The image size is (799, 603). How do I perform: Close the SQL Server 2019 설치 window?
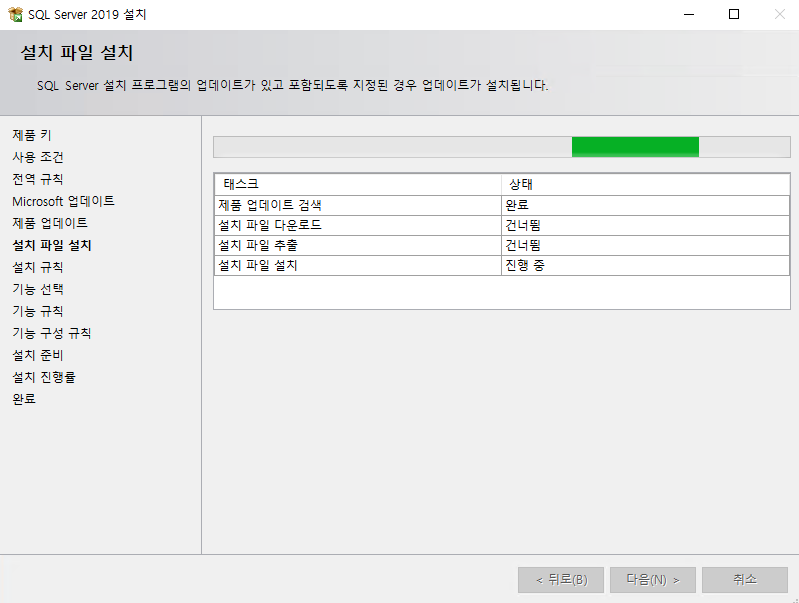pos(780,14)
